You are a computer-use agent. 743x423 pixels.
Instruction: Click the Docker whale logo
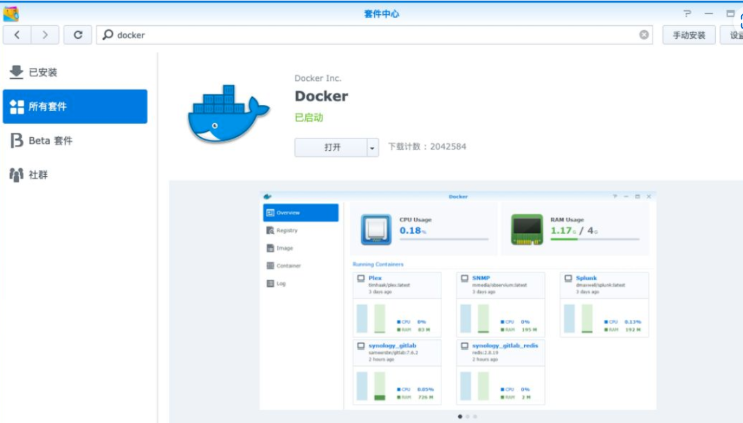(x=228, y=114)
